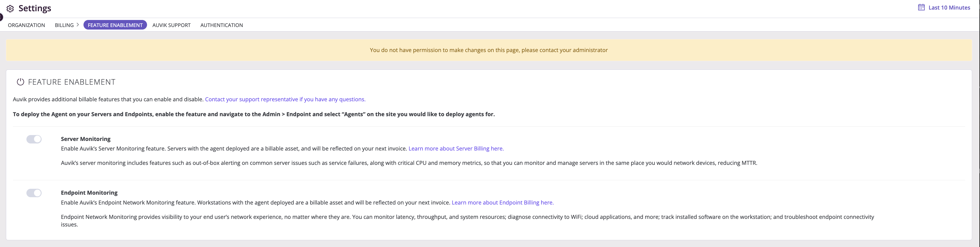980x247 pixels.
Task: Open the Authentication tab
Action: [x=222, y=25]
